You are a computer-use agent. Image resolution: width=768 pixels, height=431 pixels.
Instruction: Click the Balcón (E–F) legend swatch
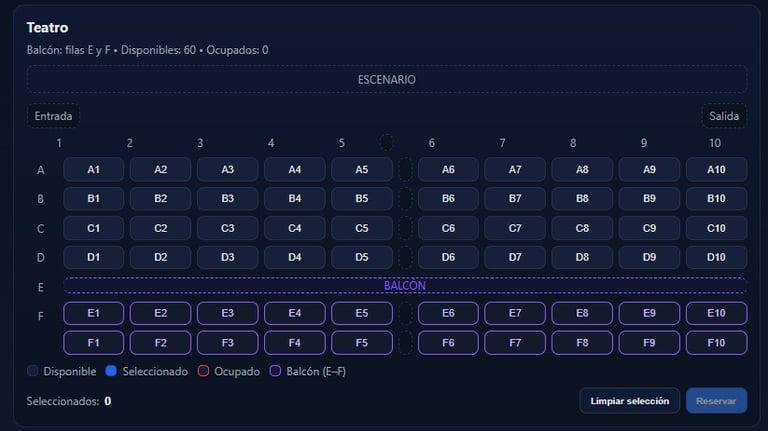point(275,371)
